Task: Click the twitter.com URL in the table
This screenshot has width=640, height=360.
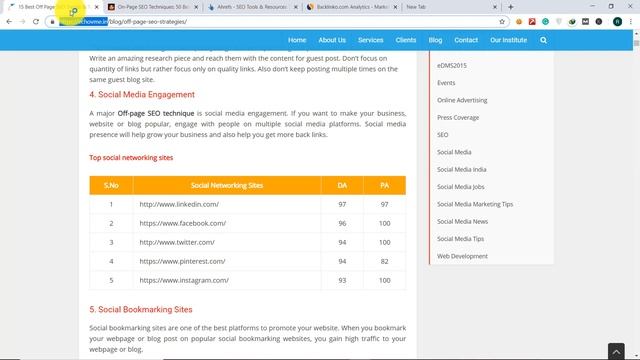Action: coord(177,242)
